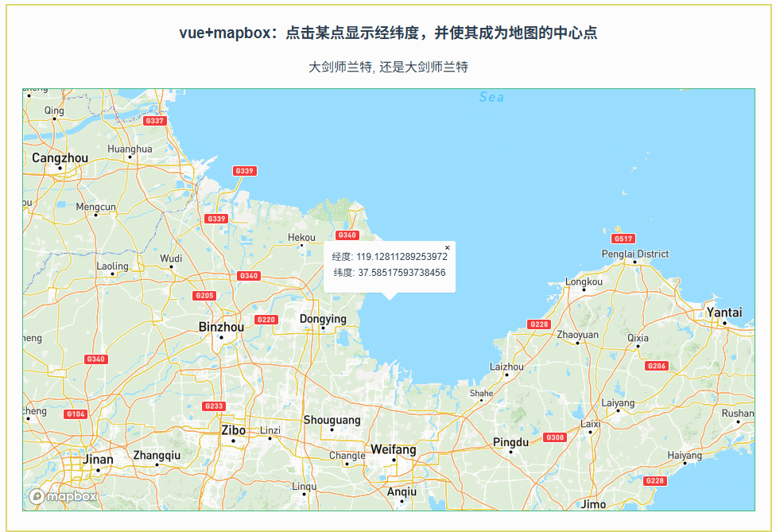776x532 pixels.
Task: Click the Linqu label
Action: (x=304, y=487)
